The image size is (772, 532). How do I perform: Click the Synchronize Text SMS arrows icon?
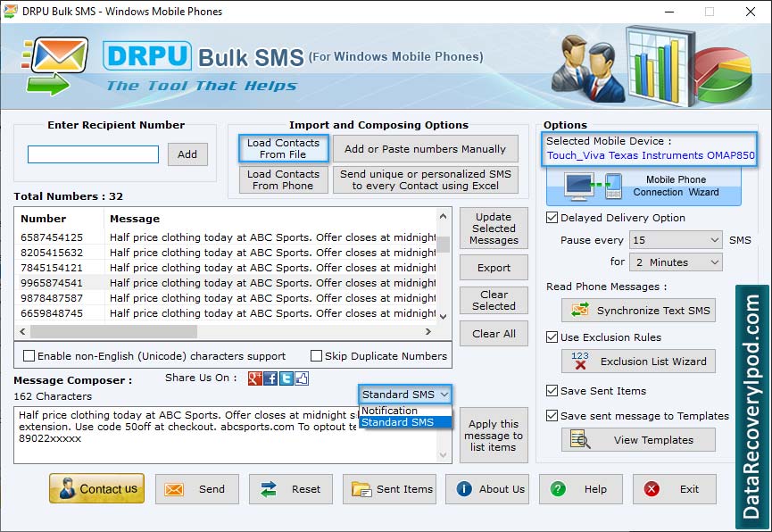point(580,310)
